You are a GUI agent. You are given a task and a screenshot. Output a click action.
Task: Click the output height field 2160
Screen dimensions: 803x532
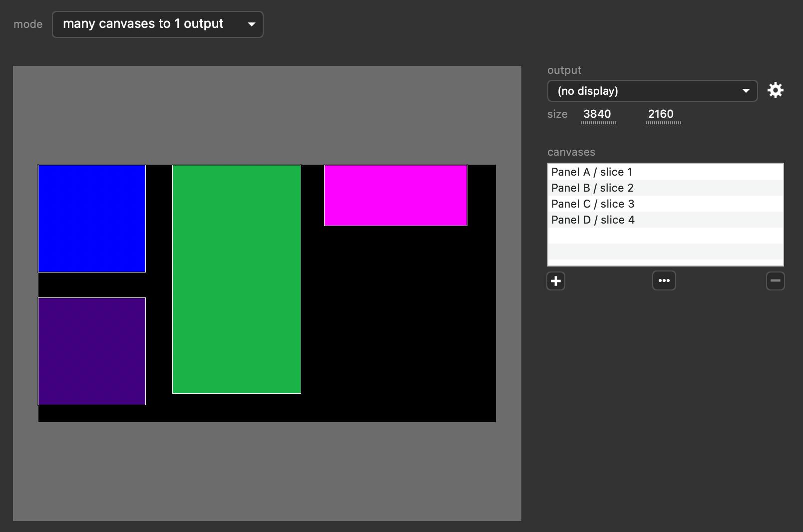pos(661,114)
